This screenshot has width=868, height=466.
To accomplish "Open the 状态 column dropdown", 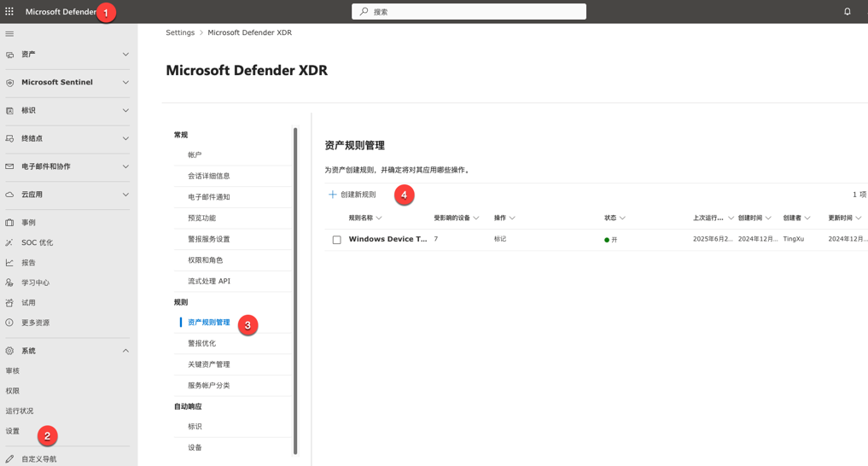I will (622, 218).
